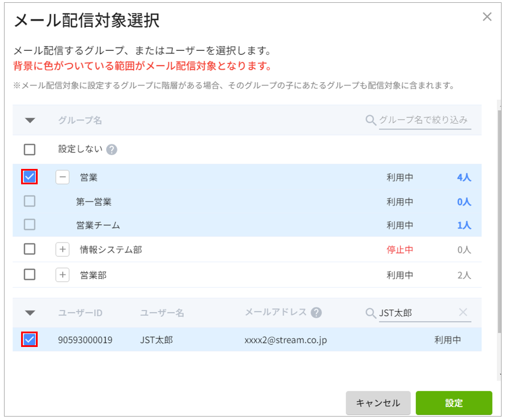Click help icon beside メールアドレス header
Image resolution: width=505 pixels, height=420 pixels.
click(x=316, y=313)
